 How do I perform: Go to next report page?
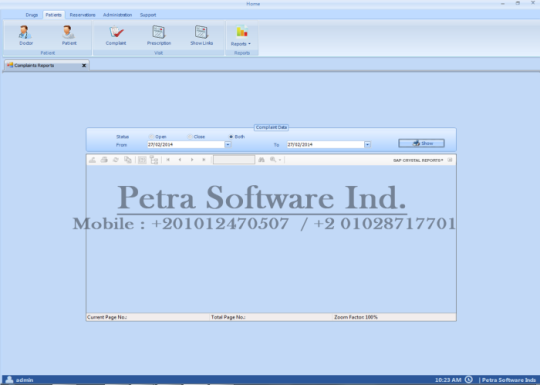coord(192,160)
